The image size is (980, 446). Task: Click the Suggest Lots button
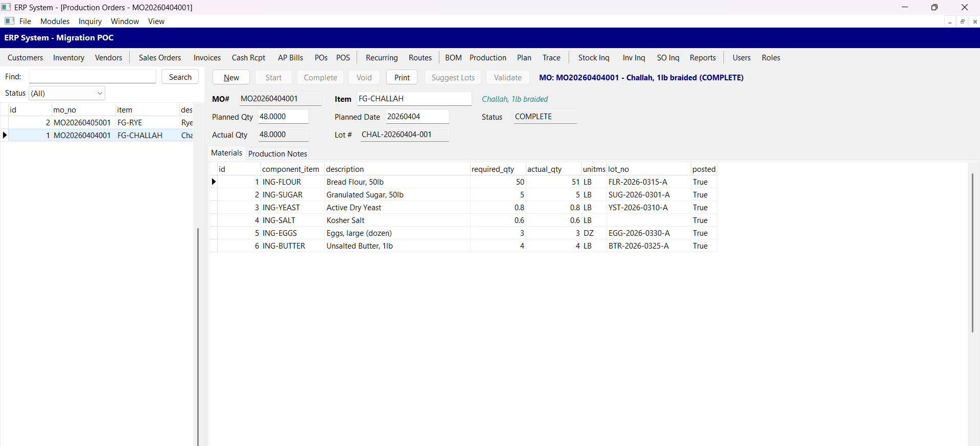tap(453, 77)
